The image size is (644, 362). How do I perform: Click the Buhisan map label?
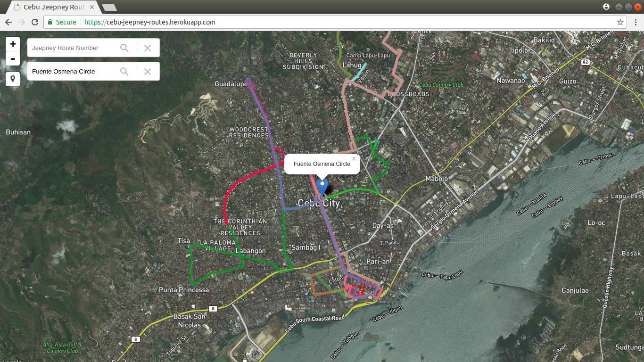coord(18,132)
